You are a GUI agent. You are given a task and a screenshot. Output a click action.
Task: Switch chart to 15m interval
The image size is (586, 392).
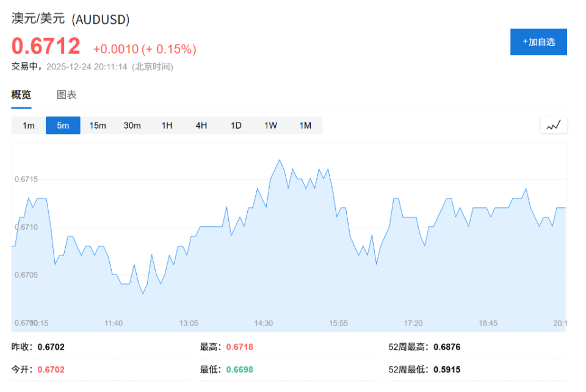98,126
